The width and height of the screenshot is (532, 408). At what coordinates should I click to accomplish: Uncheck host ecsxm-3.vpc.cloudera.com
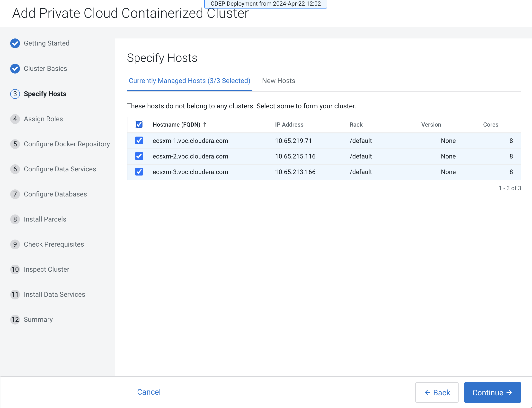pyautogui.click(x=139, y=172)
